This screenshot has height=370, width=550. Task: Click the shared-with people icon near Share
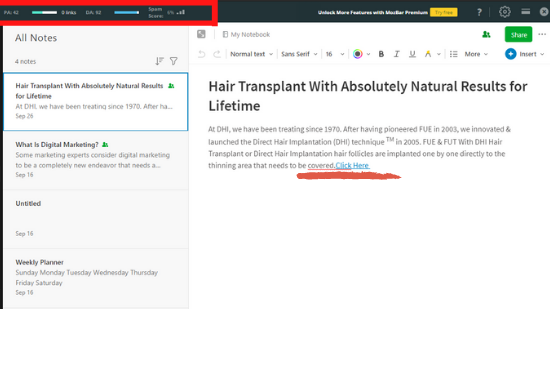point(486,34)
